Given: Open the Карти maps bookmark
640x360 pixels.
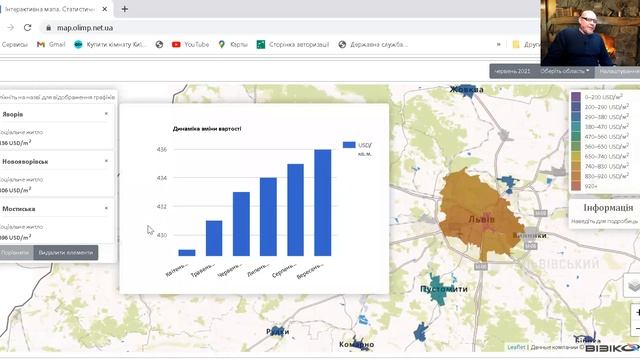Looking at the screenshot, I should pos(233,44).
